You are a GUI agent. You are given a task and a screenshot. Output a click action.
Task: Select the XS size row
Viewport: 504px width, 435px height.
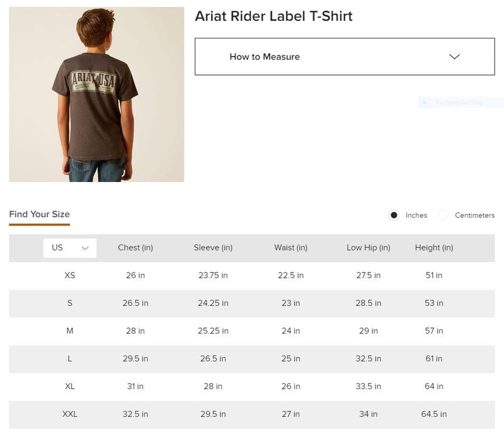point(71,275)
